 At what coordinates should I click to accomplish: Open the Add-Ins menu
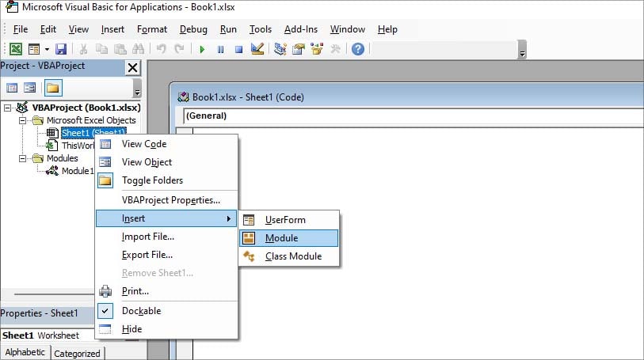pos(301,29)
